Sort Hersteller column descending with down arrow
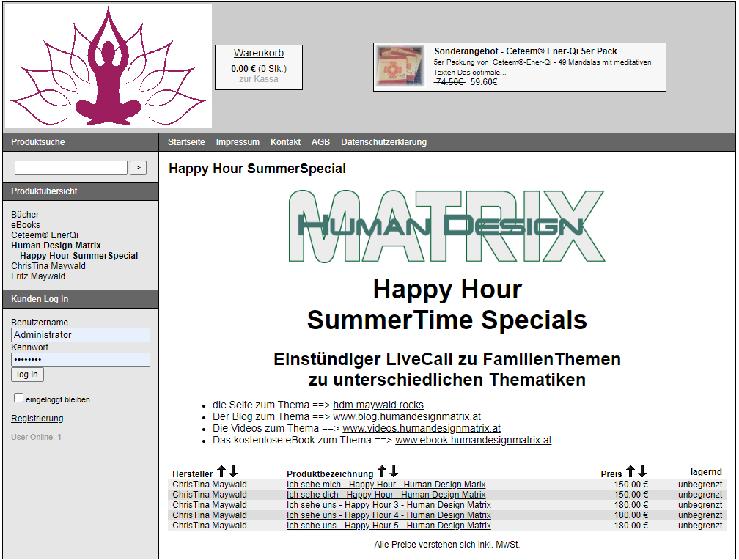The height and width of the screenshot is (560, 739). (x=233, y=472)
